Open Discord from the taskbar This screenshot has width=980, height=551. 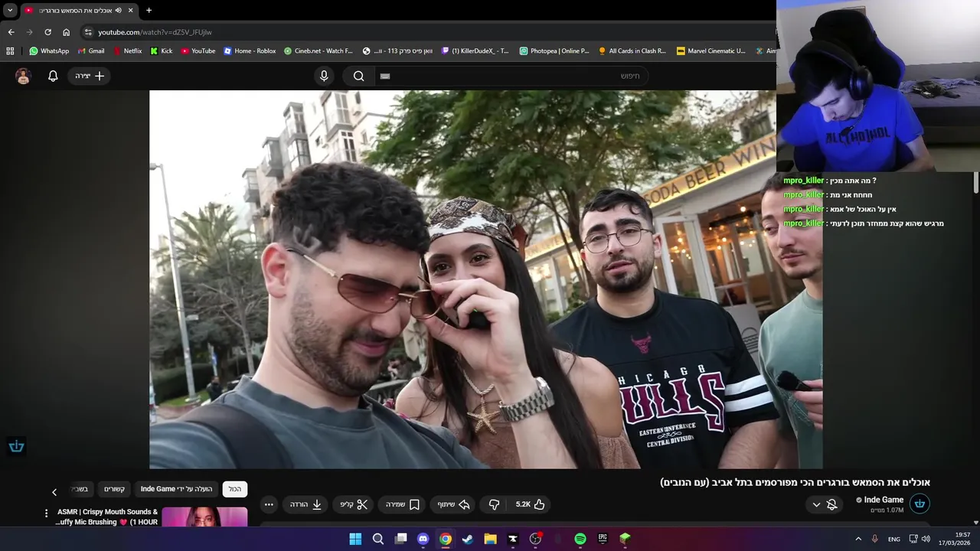[x=423, y=539]
